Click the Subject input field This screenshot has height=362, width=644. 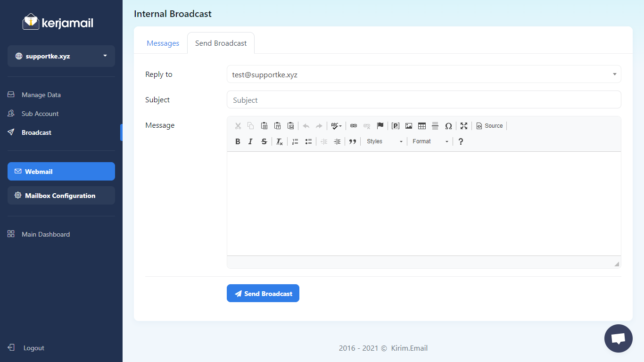click(x=424, y=100)
